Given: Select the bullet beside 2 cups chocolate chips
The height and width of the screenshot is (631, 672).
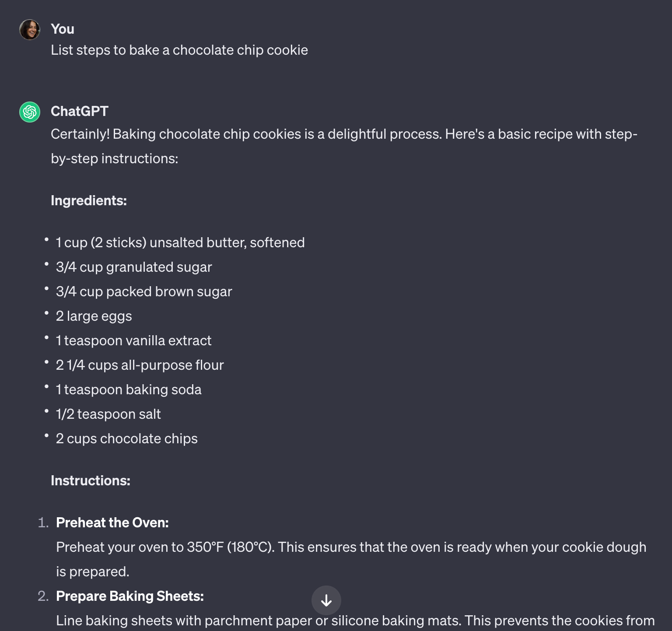Looking at the screenshot, I should (47, 434).
